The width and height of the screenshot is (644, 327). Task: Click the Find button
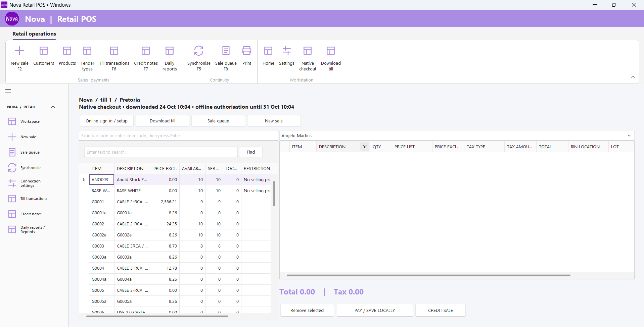pyautogui.click(x=250, y=152)
